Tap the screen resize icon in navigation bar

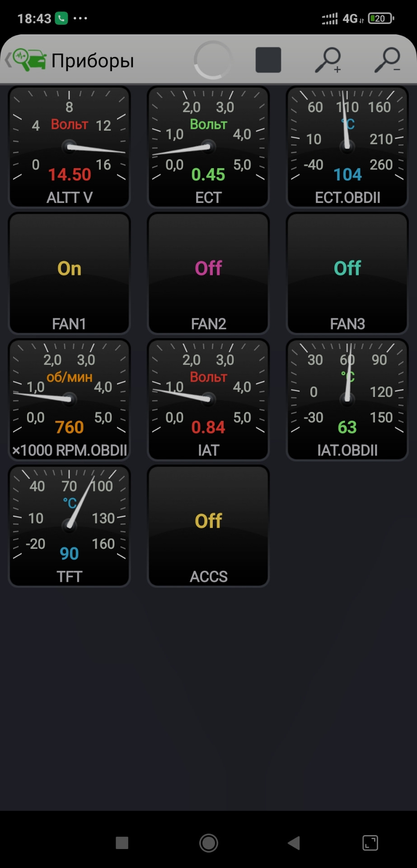coord(370,843)
